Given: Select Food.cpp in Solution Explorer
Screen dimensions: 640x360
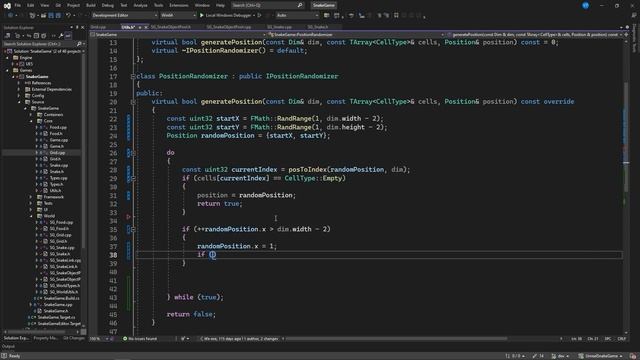Looking at the screenshot, I should tap(58, 127).
